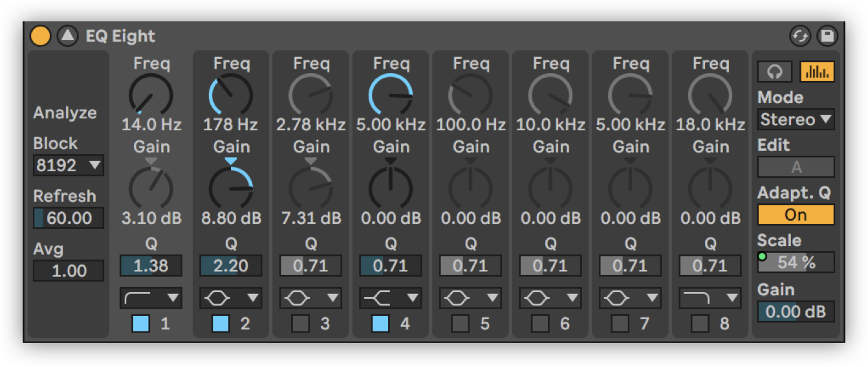868x367 pixels.
Task: Open band 1 low-cut filter type dropdown
Action: tap(151, 298)
